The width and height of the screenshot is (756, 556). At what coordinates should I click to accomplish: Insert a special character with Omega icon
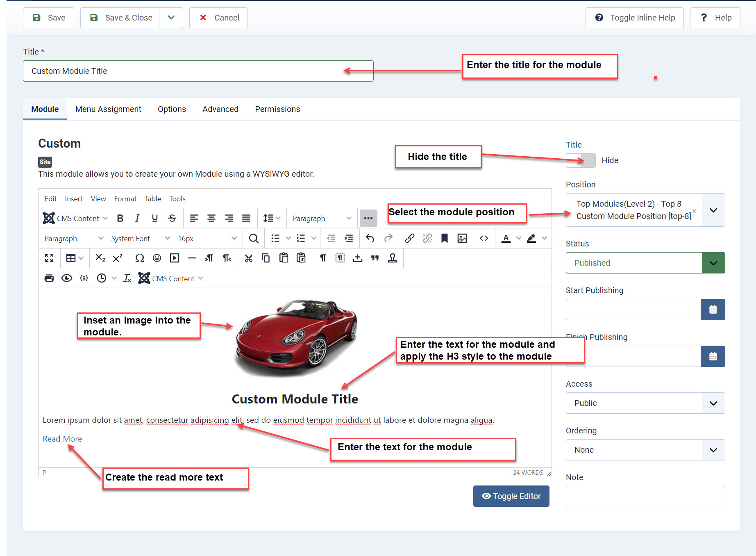(139, 258)
